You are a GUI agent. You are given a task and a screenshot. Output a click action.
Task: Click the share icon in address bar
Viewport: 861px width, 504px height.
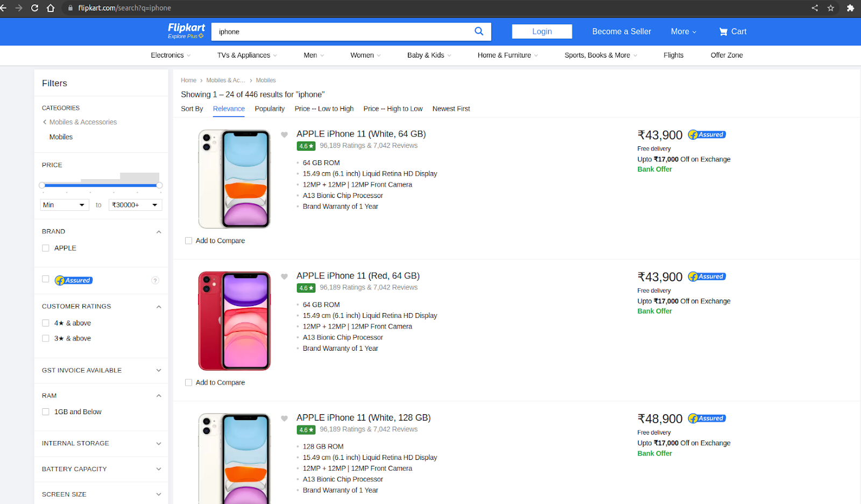[815, 8]
